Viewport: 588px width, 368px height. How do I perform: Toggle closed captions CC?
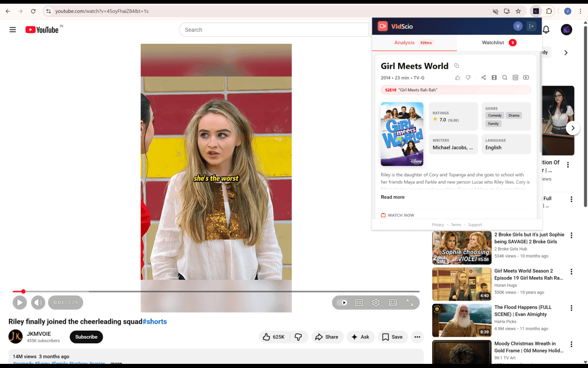click(x=359, y=303)
